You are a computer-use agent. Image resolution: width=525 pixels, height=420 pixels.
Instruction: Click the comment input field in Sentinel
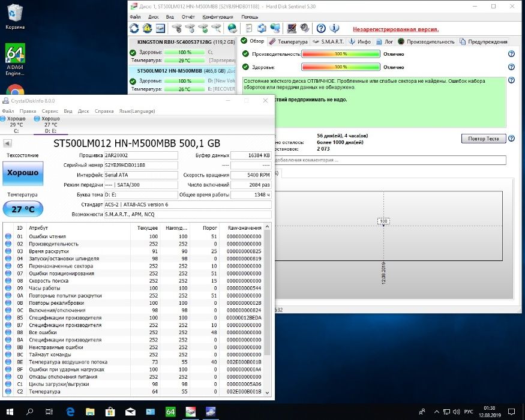[390, 160]
